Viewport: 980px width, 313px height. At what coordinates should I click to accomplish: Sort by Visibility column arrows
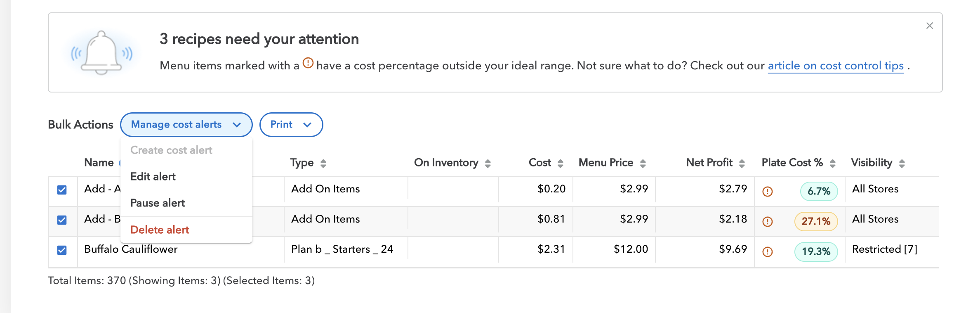click(902, 164)
